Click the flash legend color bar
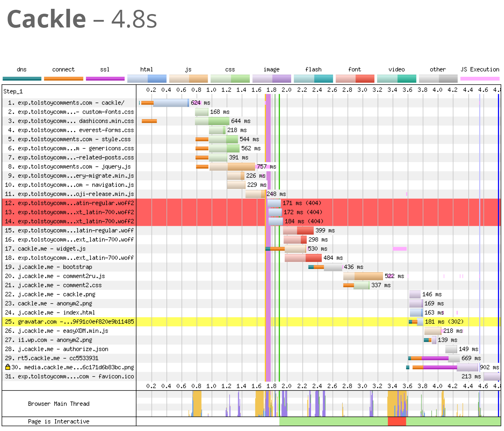 [x=313, y=78]
